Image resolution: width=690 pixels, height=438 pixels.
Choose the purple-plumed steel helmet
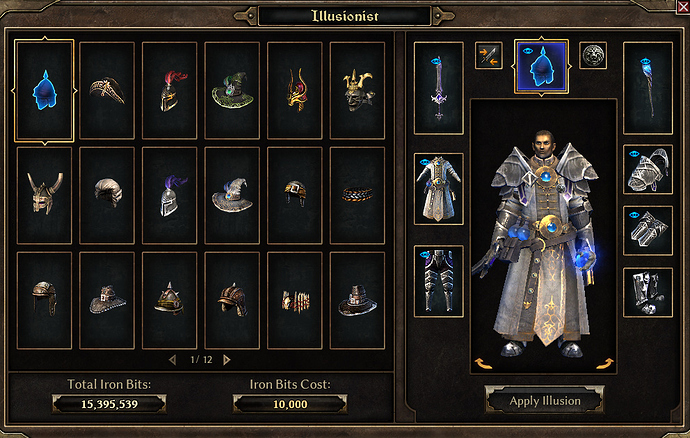[169, 195]
